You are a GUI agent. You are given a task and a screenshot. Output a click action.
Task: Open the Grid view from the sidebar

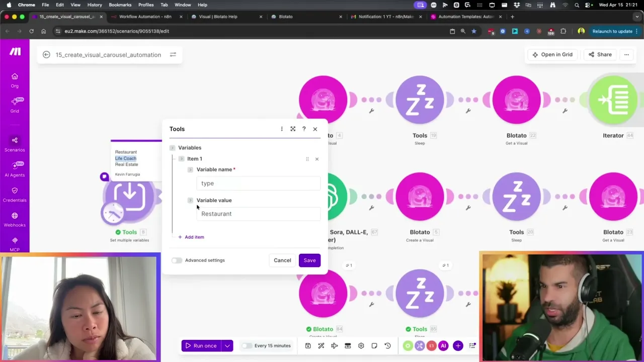15,105
